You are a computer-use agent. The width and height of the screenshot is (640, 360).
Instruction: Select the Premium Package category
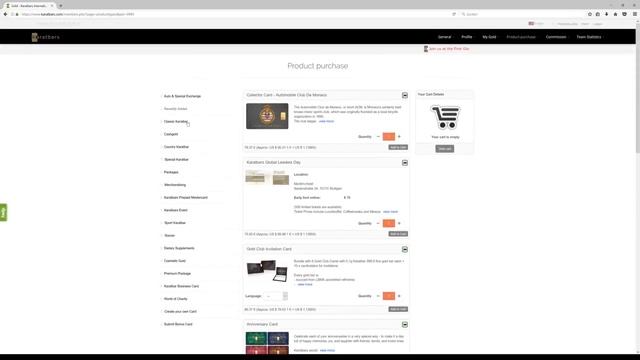[177, 273]
